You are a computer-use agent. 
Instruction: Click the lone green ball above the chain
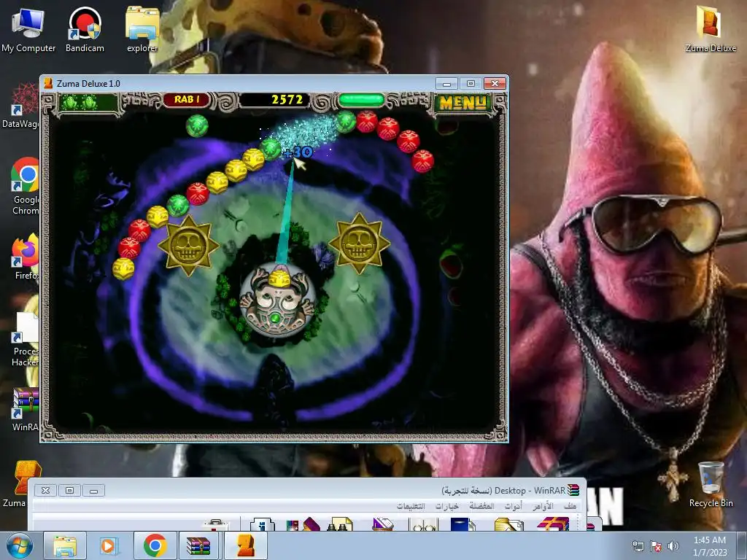click(x=197, y=125)
